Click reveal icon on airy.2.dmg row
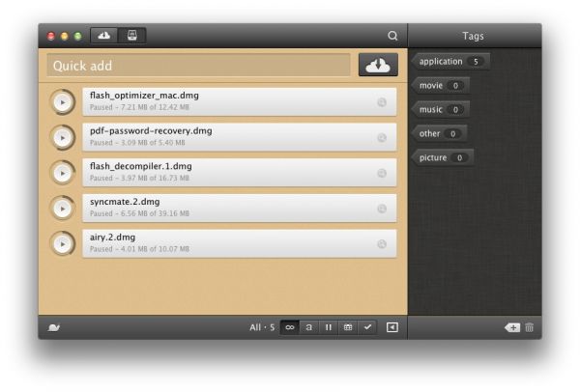 click(x=382, y=244)
